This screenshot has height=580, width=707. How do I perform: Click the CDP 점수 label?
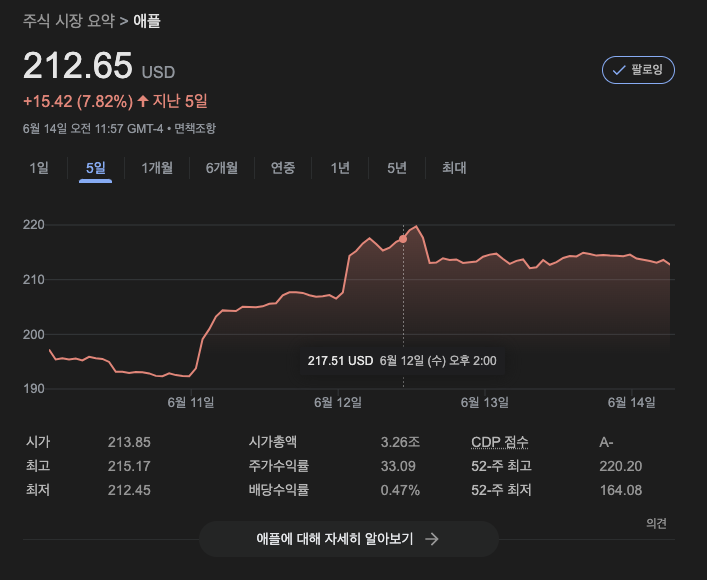[x=500, y=442]
